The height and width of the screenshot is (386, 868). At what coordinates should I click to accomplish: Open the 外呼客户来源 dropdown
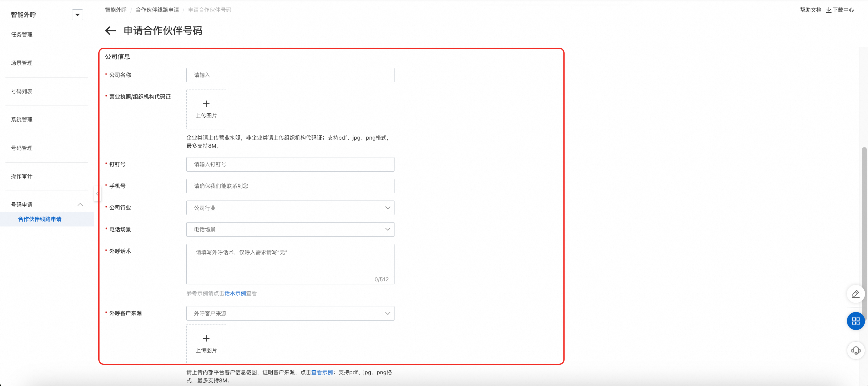pos(290,313)
